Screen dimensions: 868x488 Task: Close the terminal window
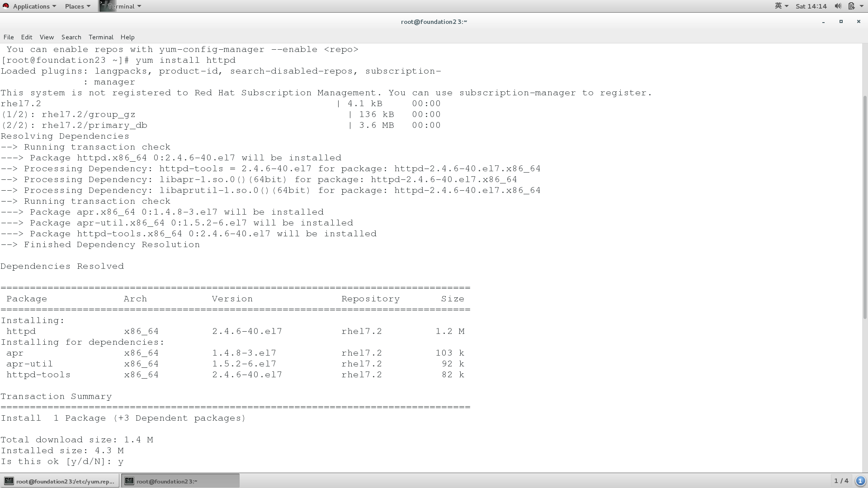859,22
